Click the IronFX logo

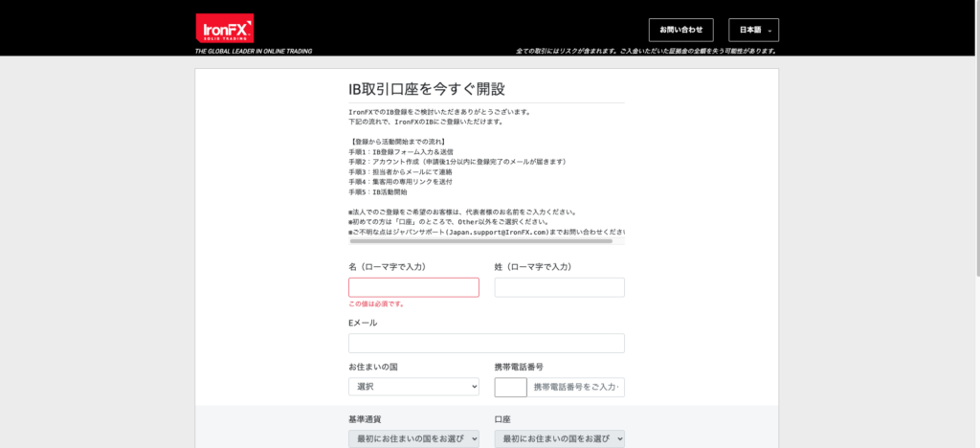224,28
